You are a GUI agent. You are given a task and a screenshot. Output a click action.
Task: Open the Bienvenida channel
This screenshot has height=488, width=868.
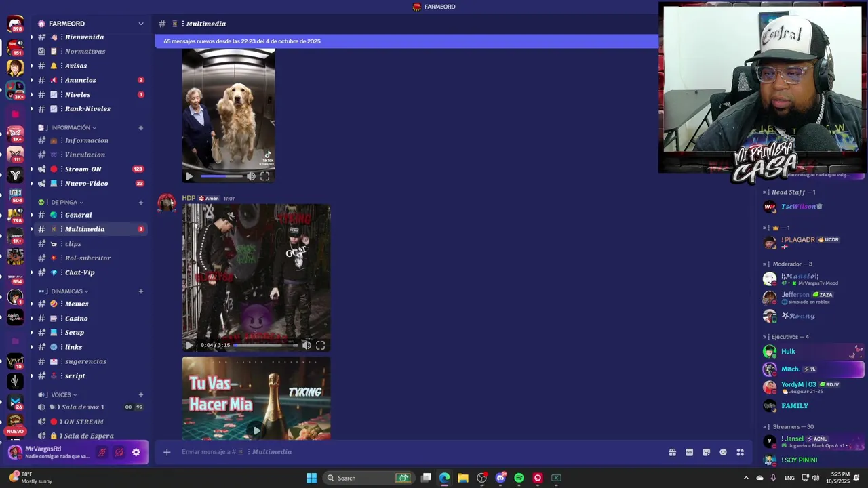(91, 37)
